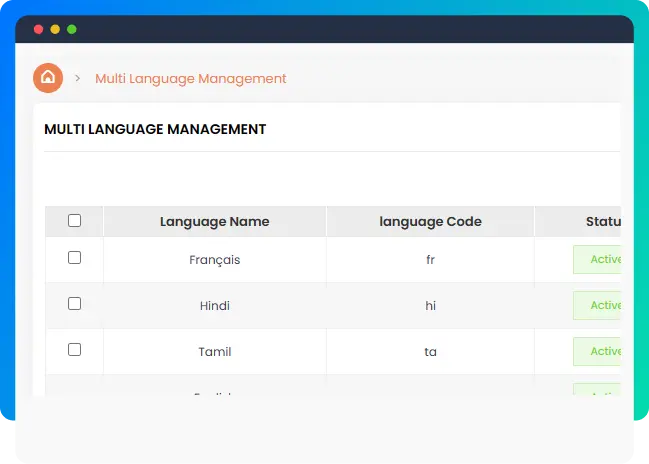Sort by Language Name column header

(x=214, y=222)
